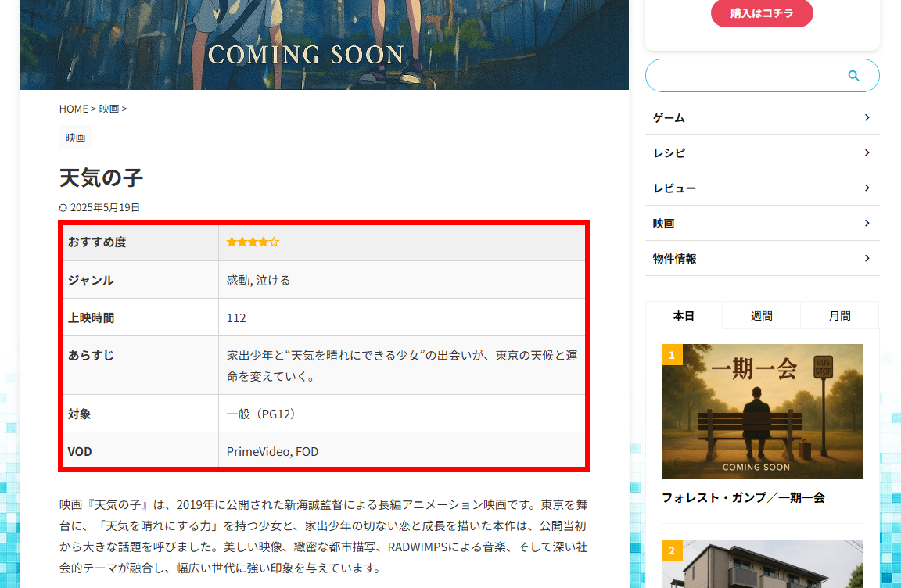
Task: Click the update date refresh icon
Action: pyautogui.click(x=63, y=208)
